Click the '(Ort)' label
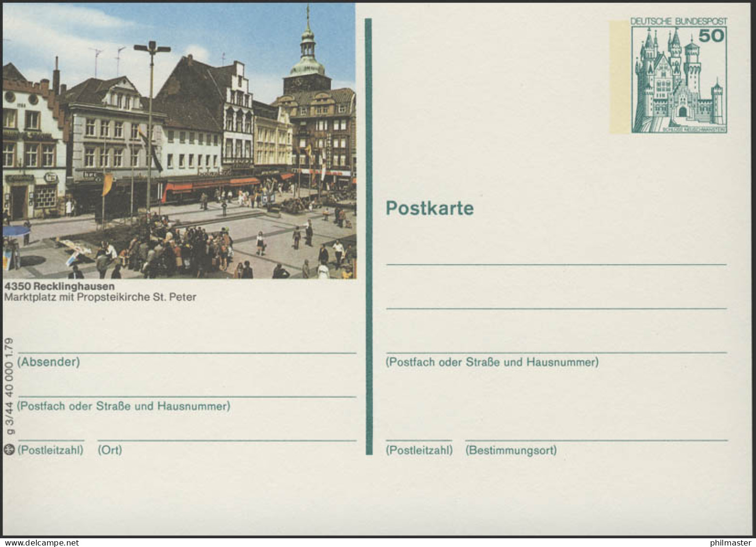 (x=110, y=450)
